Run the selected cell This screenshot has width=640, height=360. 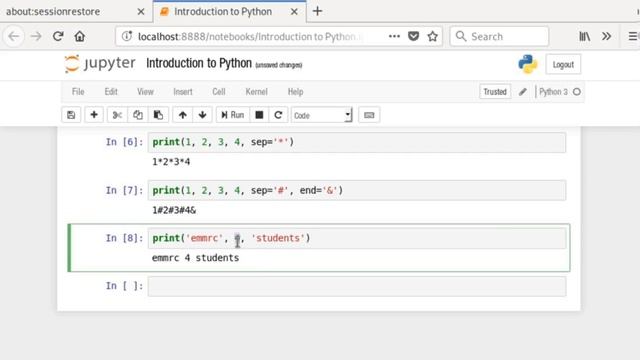pos(232,115)
